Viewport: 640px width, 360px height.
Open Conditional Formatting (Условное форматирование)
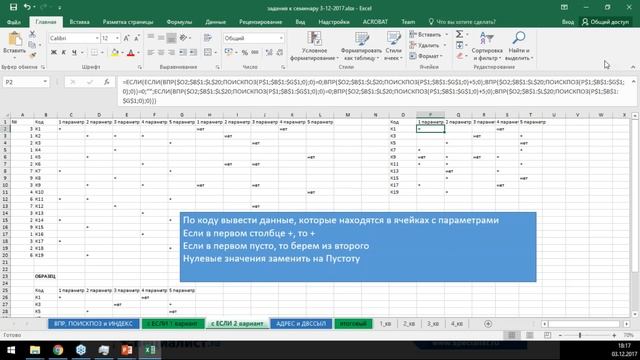314,46
